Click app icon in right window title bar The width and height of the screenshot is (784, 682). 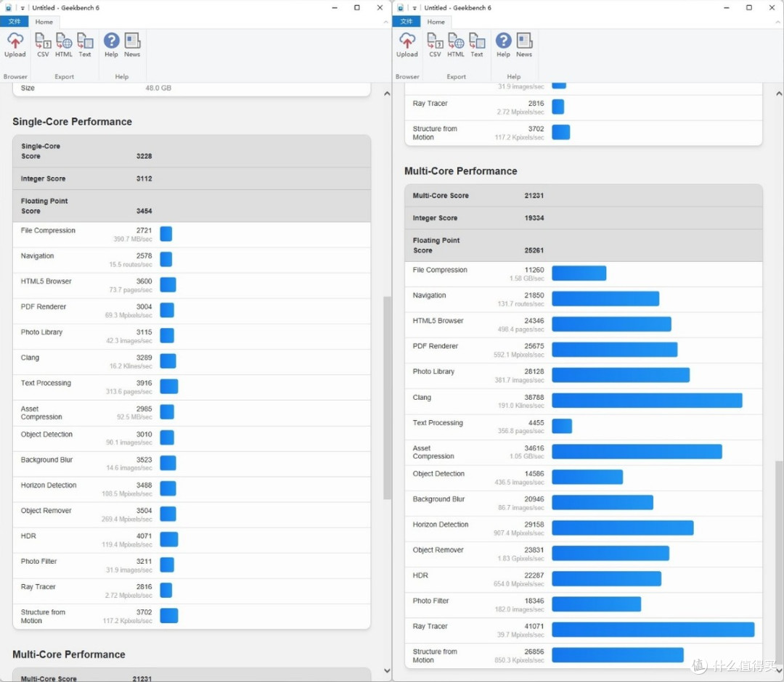point(400,7)
